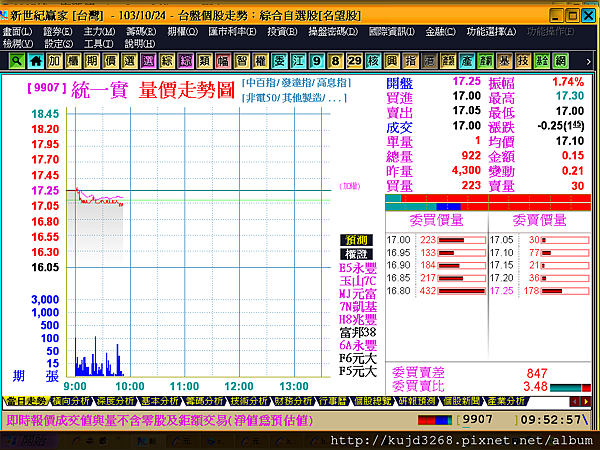This screenshot has height=450, width=600.
Task: Switch to the 基本分析 tab
Action: 160,401
